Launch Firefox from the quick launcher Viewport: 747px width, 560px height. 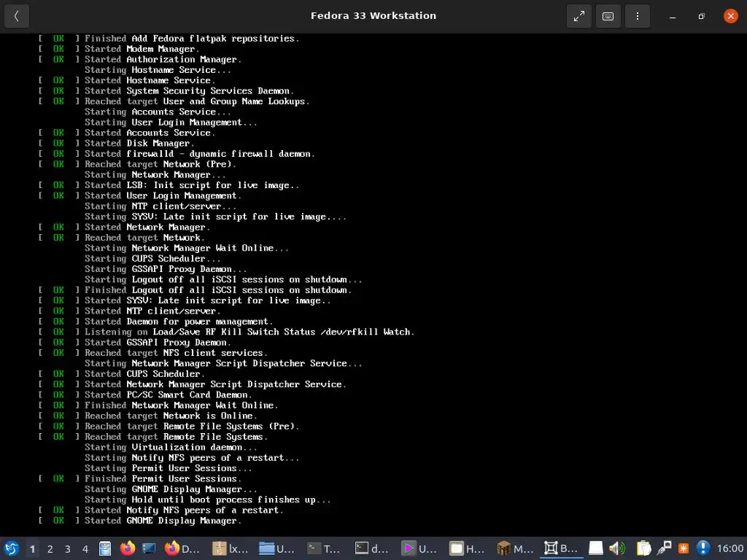[x=127, y=548]
